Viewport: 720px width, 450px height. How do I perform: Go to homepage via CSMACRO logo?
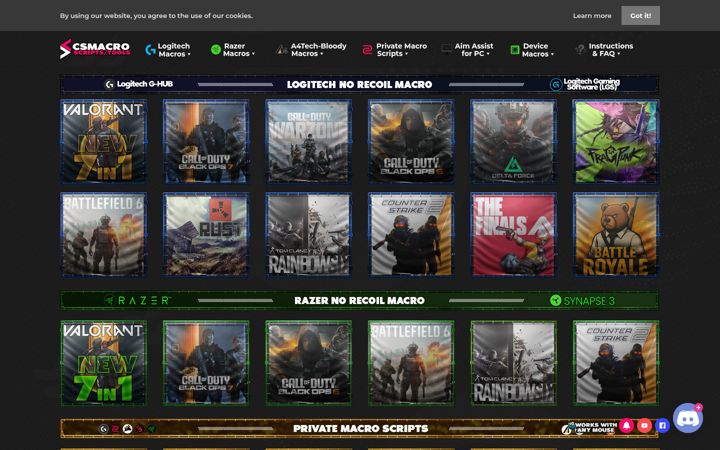pos(95,49)
